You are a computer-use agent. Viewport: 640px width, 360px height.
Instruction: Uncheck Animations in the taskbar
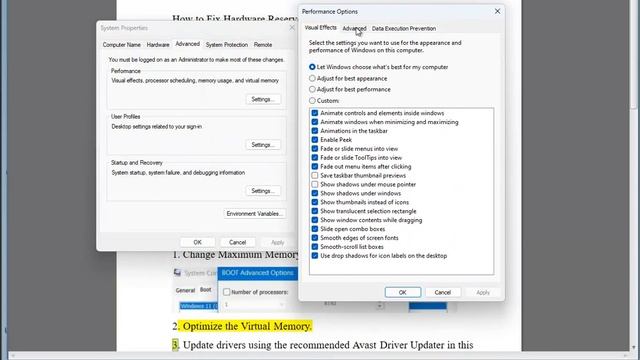click(315, 131)
